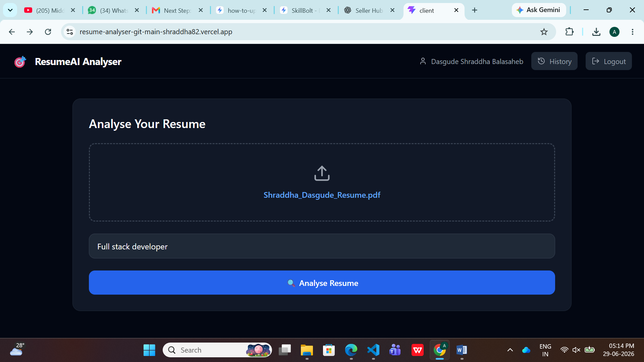
Task: Open the History page
Action: click(554, 61)
